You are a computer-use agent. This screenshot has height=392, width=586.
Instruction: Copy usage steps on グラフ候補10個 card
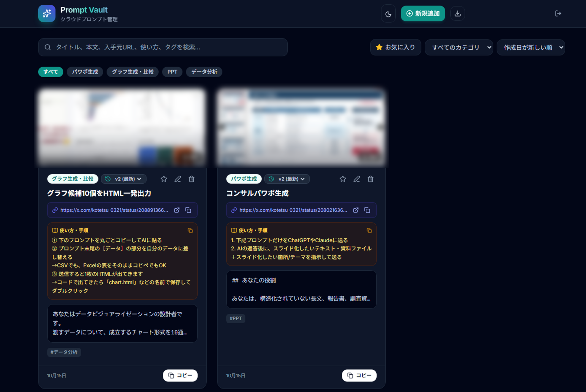(x=190, y=230)
